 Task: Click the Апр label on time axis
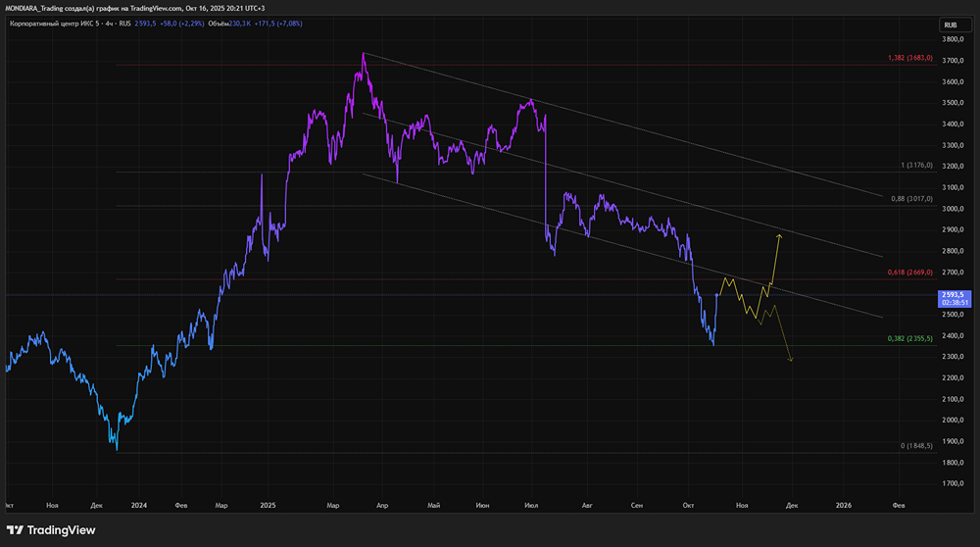click(x=382, y=505)
